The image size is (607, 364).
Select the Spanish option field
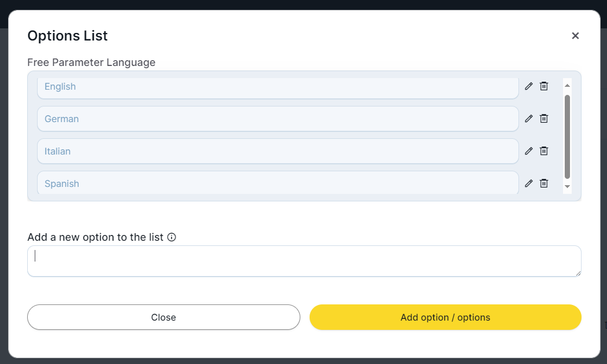(x=278, y=183)
